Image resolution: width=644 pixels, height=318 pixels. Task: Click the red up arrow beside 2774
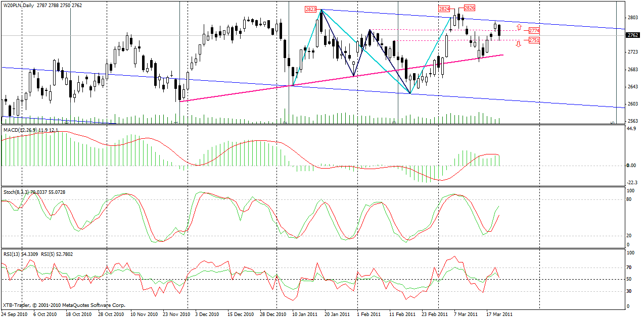(x=519, y=26)
